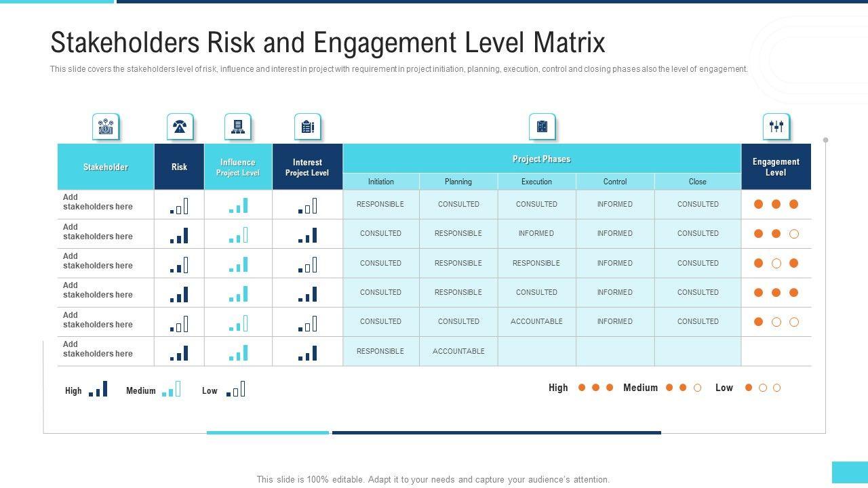Select the Execution phase subheader
This screenshot has height=488, width=868.
536,182
